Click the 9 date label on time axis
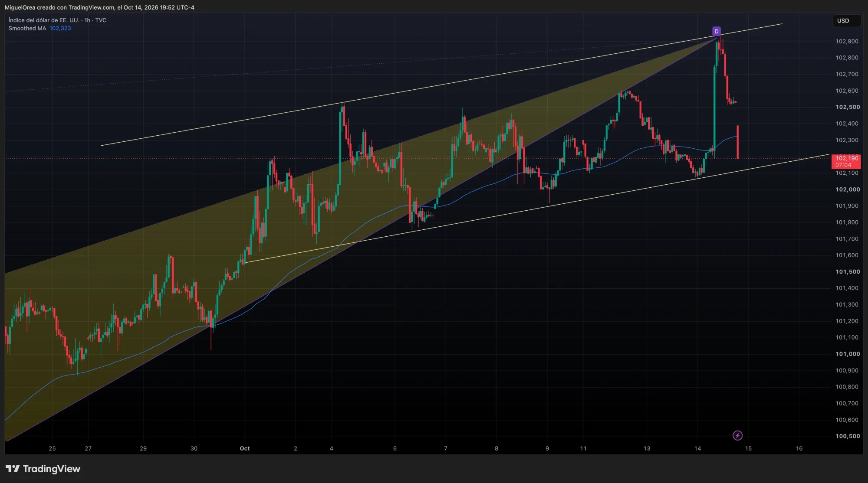Screen dimensions: 868x483 [x=547, y=448]
